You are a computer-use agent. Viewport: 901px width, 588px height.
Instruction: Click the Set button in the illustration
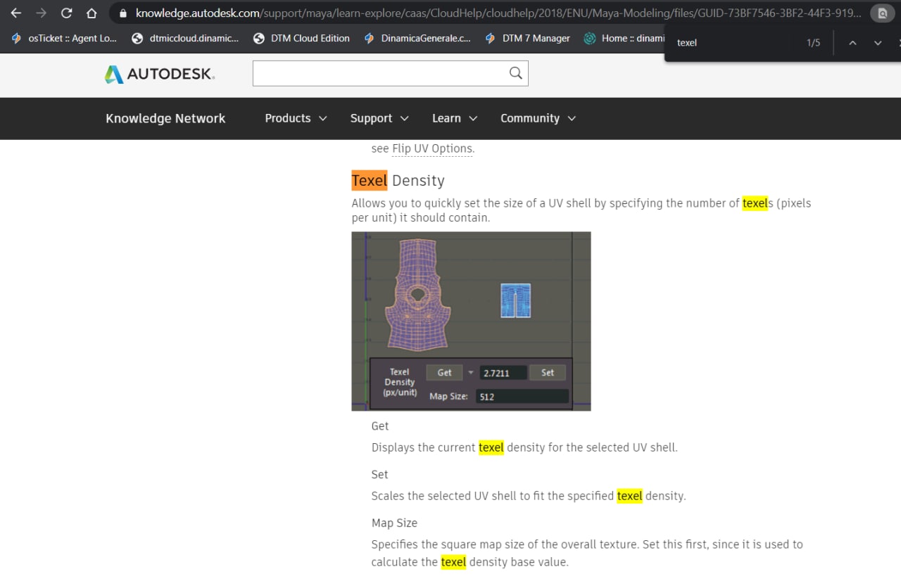point(548,373)
